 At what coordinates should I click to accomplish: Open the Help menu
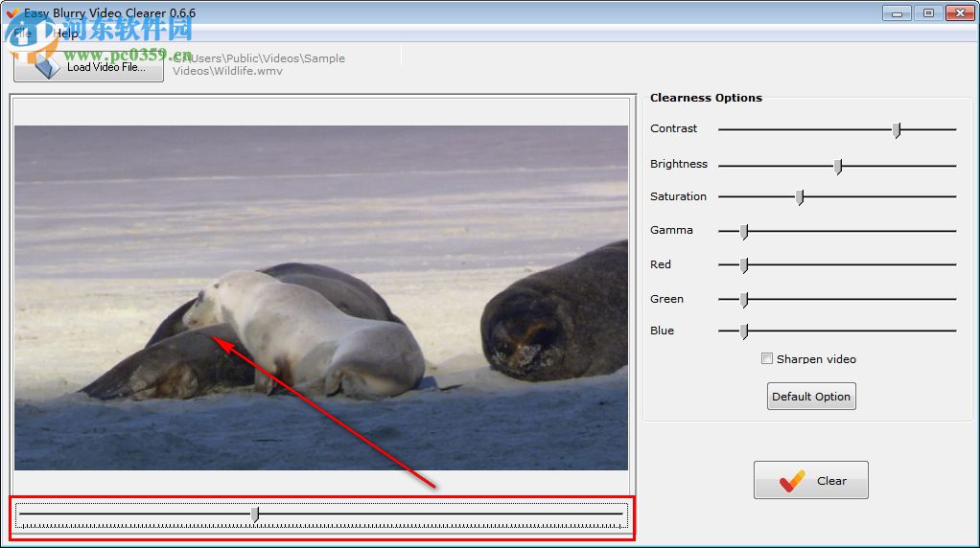click(65, 34)
